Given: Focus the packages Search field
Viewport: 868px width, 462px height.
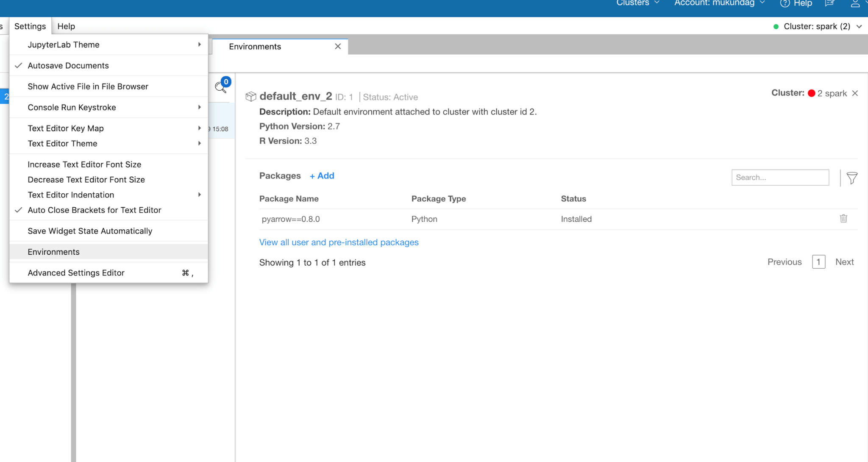Looking at the screenshot, I should (x=780, y=177).
